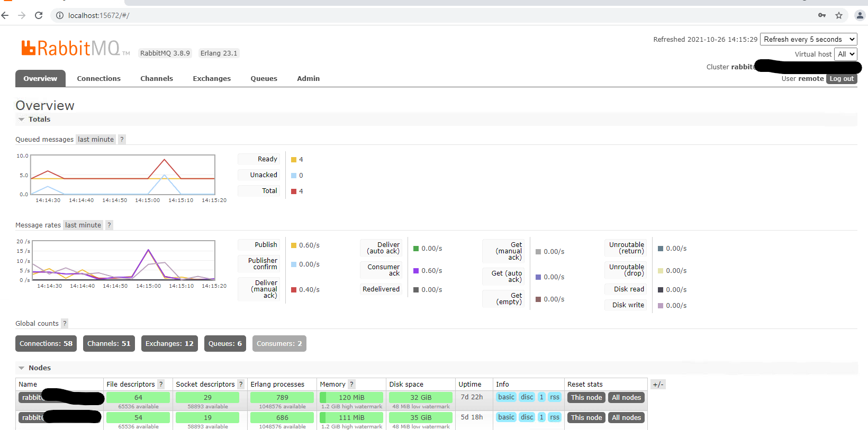The width and height of the screenshot is (868, 430).
Task: Click the browser forward arrow
Action: [22, 15]
